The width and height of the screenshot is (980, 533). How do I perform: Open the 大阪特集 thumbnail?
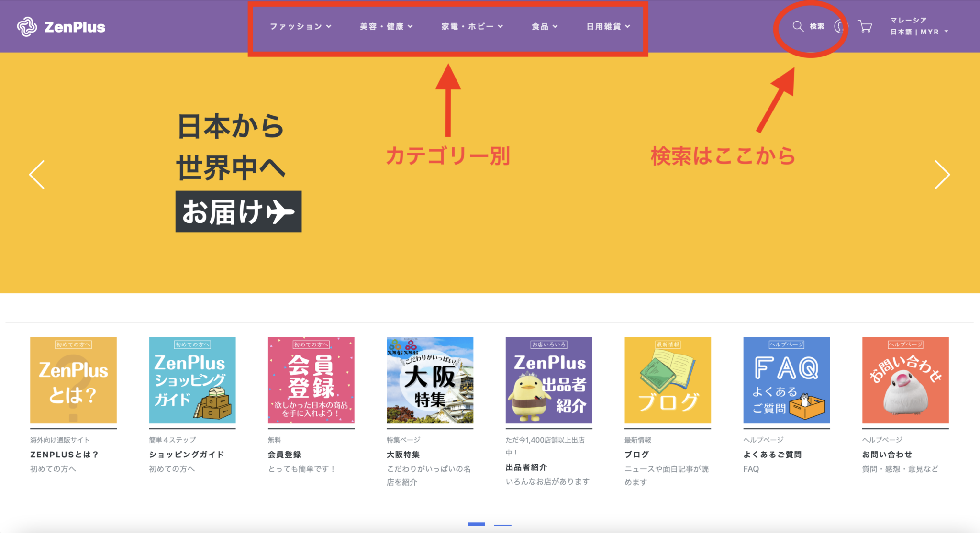click(x=430, y=379)
